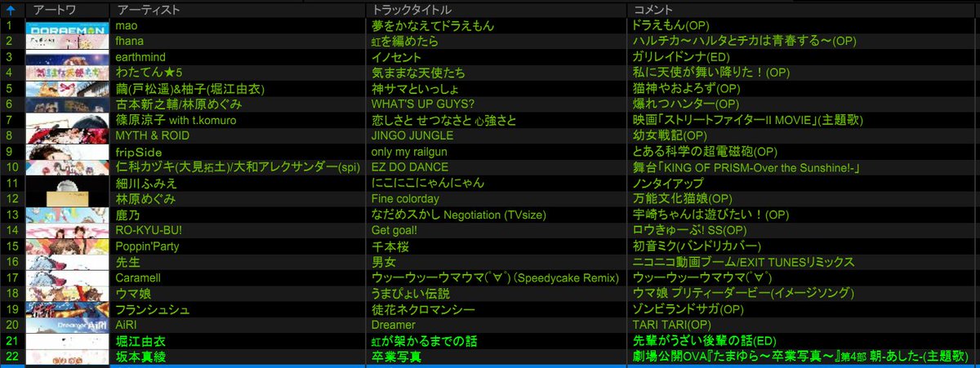The height and width of the screenshot is (368, 980).
Task: Select artist fripSide
Action: (140, 153)
